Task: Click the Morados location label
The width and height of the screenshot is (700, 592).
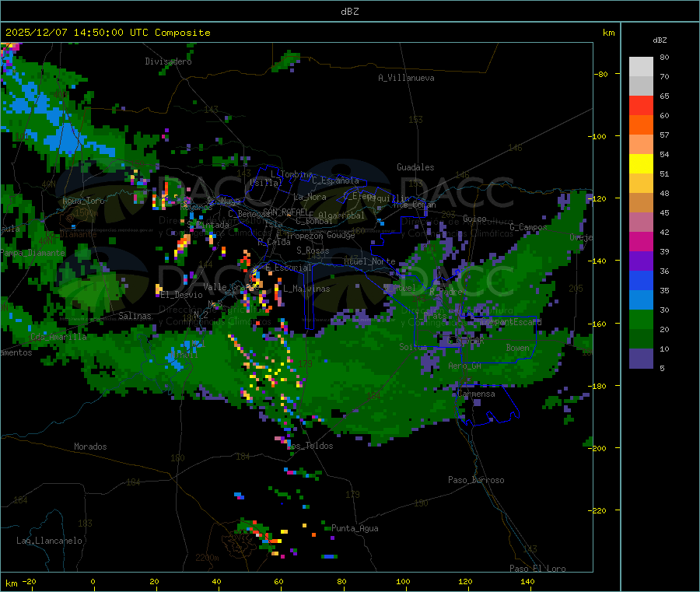Action: click(91, 447)
